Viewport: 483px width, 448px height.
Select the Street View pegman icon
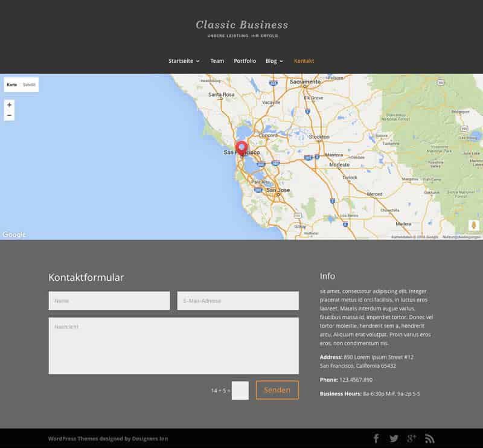pos(473,225)
